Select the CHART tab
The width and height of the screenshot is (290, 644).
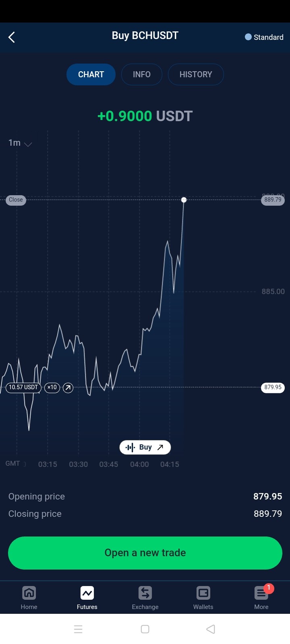(x=91, y=74)
